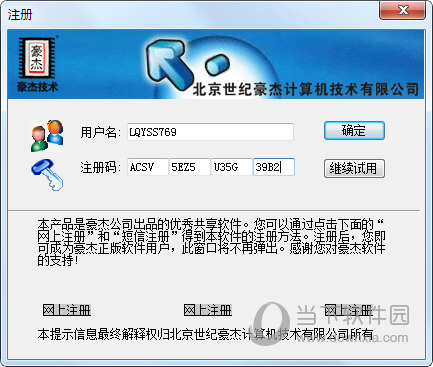The height and width of the screenshot is (367, 433).
Task: Choose 继续试用 to continue the trial
Action: 354,168
